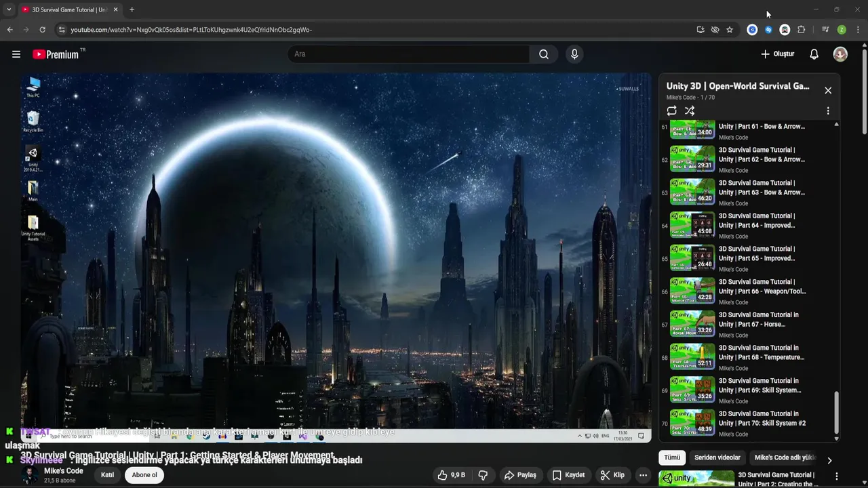
Task: Open Part 2: Creating the suggested video
Action: click(x=778, y=479)
